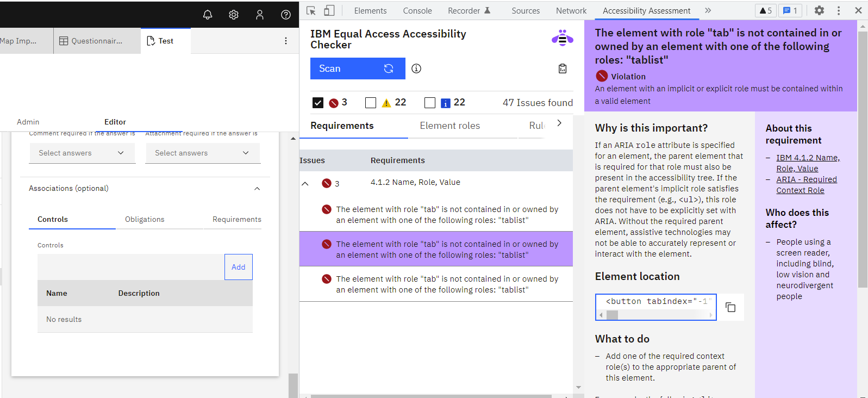Image resolution: width=868 pixels, height=398 pixels.
Task: Click the IBM bee logo
Action: click(x=563, y=38)
